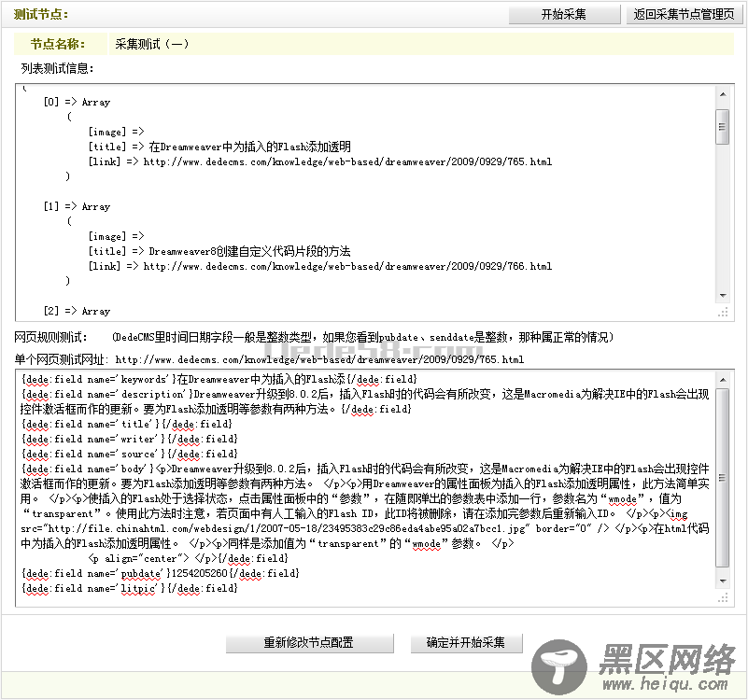The width and height of the screenshot is (748, 700).
Task: Click title 在Dreamweaver中为插入的Flash添加透明
Action: pos(250,147)
